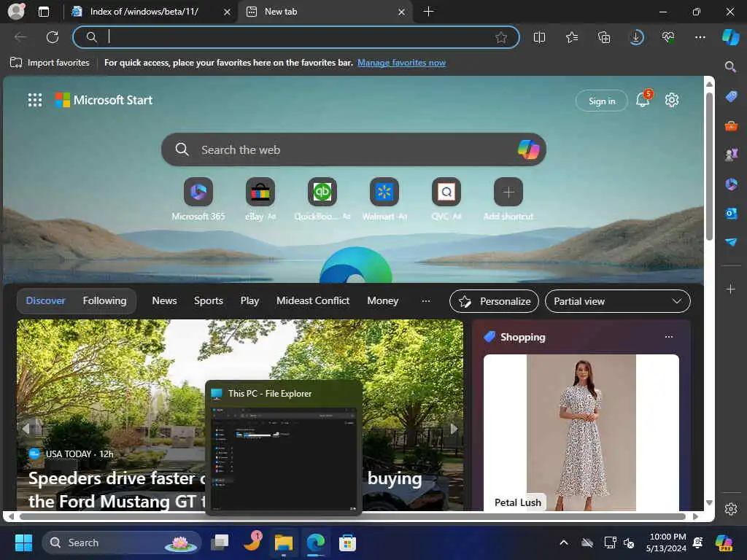Click the Search the web box
The height and width of the screenshot is (560, 747).
(354, 149)
